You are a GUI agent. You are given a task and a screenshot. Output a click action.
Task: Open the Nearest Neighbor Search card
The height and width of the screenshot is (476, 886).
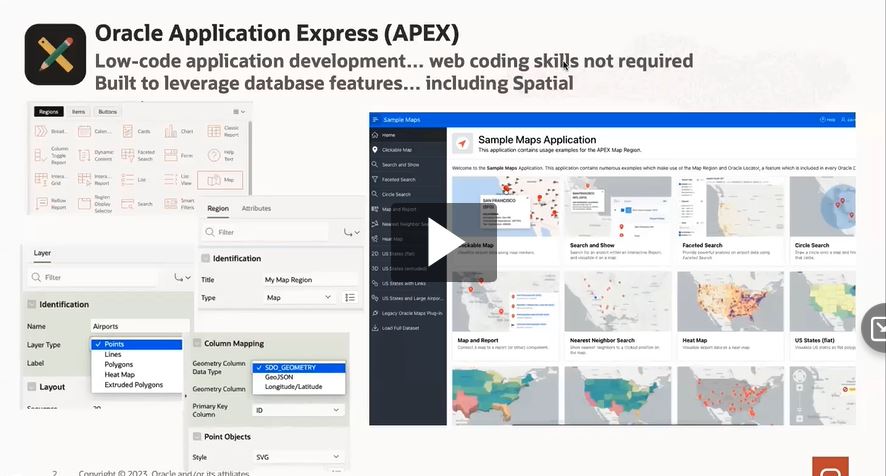618,315
